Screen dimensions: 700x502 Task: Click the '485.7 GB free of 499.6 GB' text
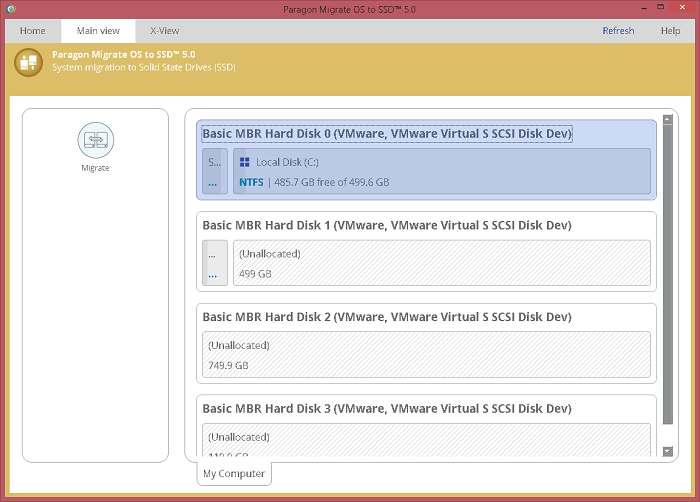point(332,182)
